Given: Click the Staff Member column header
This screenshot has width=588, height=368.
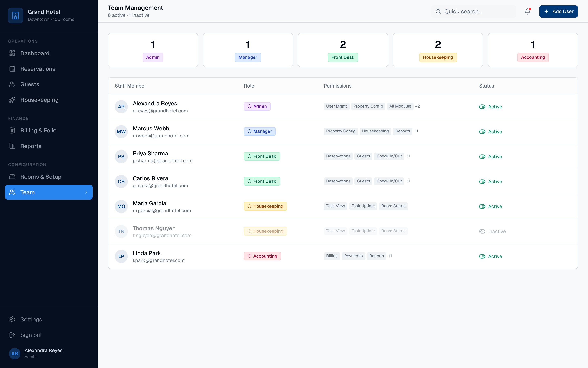Looking at the screenshot, I should tap(130, 86).
